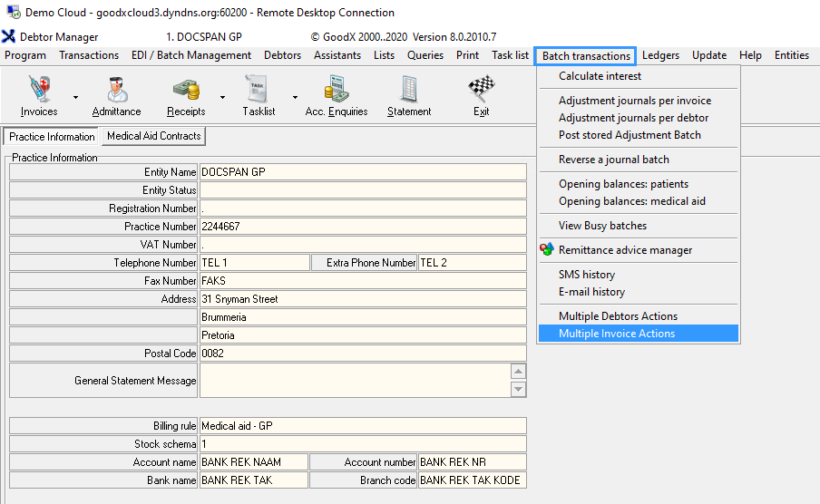Open Acc. Enquiries from toolbar
Image resolution: width=820 pixels, height=504 pixels.
[x=337, y=95]
